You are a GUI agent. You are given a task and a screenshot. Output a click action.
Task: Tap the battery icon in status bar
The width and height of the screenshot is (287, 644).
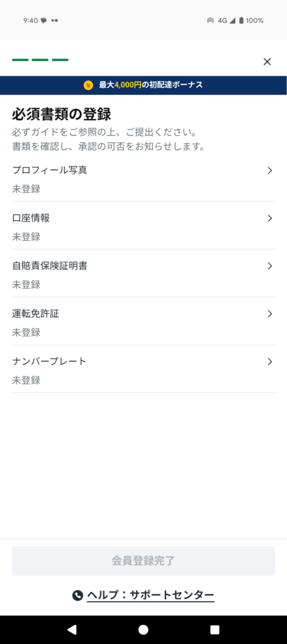[x=241, y=21]
